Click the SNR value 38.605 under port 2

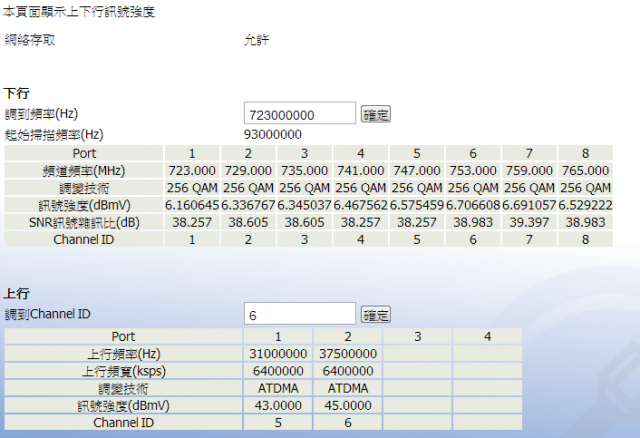(248, 222)
